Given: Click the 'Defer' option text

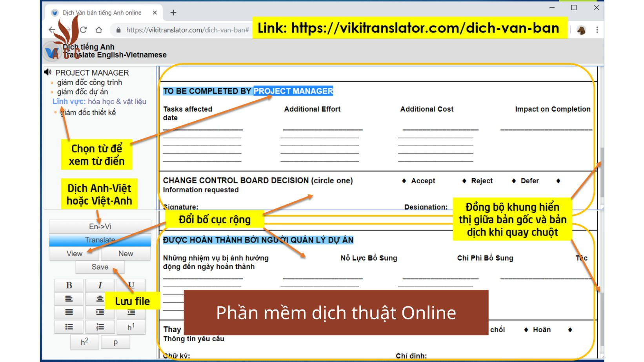Looking at the screenshot, I should [x=529, y=181].
